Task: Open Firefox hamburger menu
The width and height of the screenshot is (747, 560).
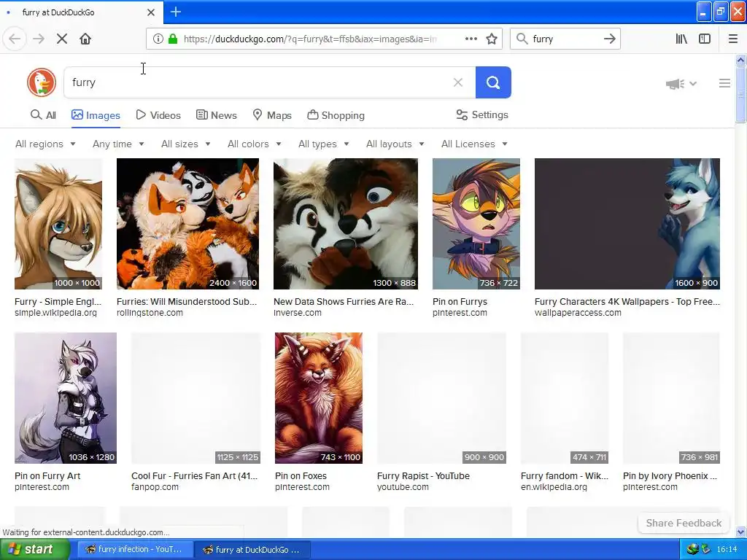Action: [733, 39]
